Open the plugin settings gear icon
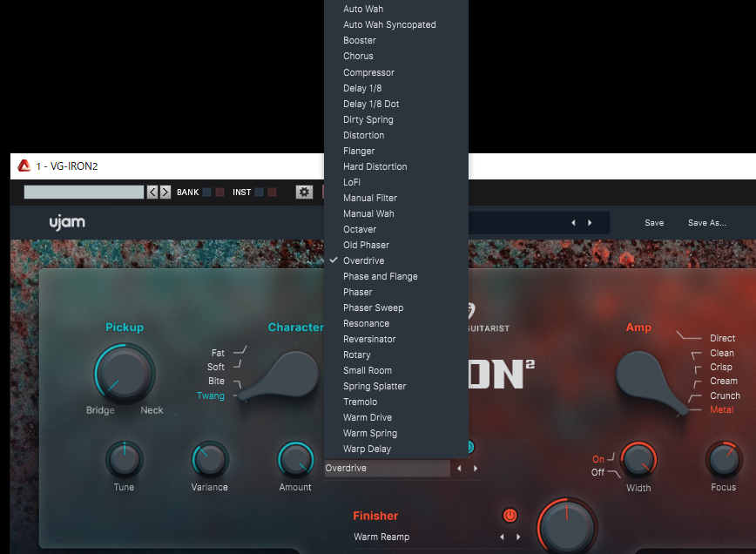 [x=304, y=192]
